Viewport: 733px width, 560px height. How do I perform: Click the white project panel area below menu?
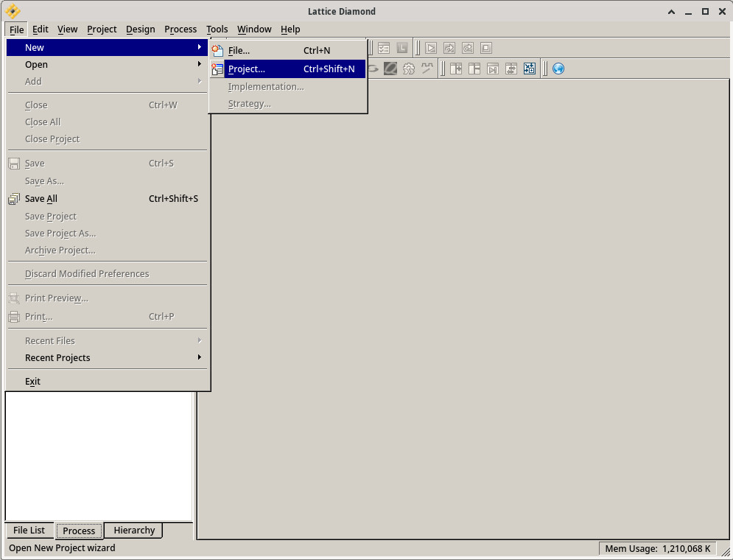pos(99,456)
